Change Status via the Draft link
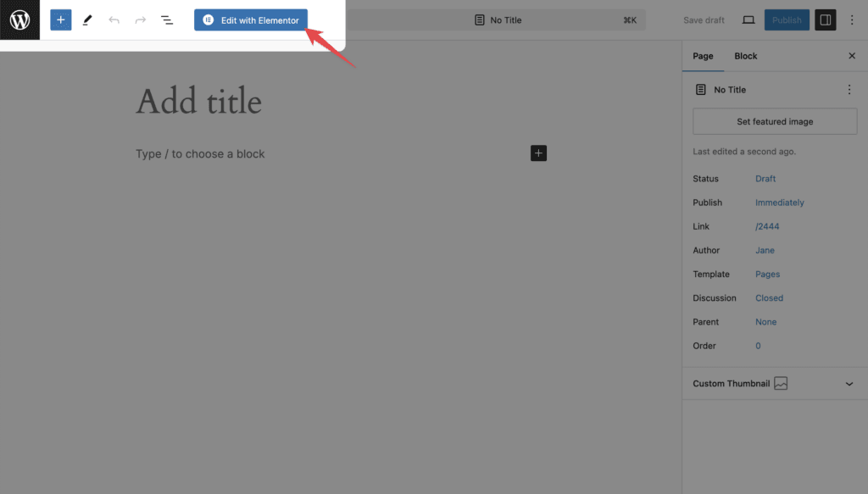Image resolution: width=868 pixels, height=494 pixels. pos(765,179)
